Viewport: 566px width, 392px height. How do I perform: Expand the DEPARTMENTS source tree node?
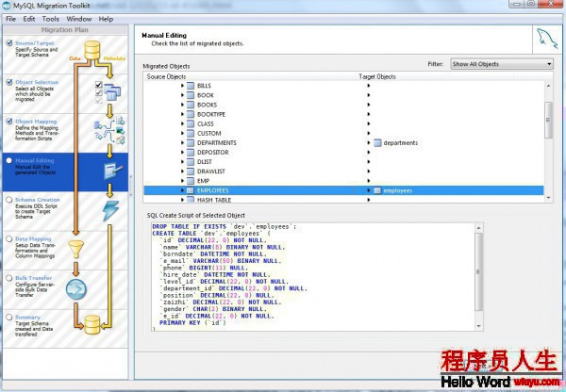click(182, 143)
